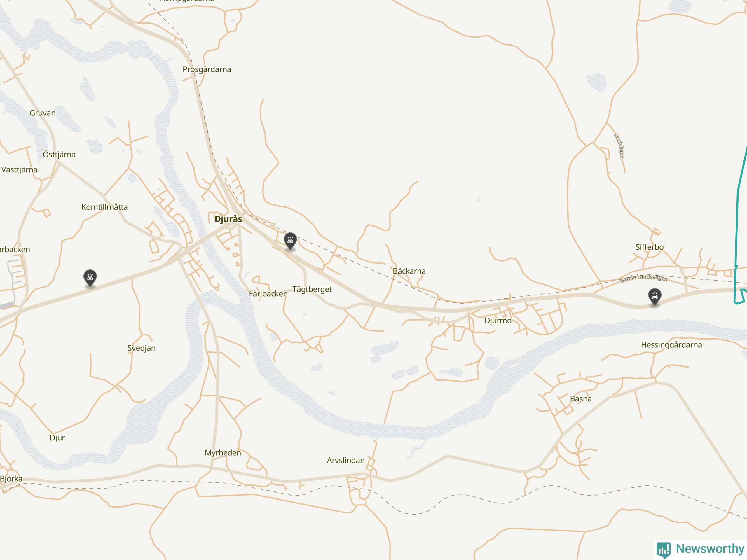This screenshot has height=560, width=747.
Task: Click the Newsworthy logo icon
Action: tap(664, 549)
